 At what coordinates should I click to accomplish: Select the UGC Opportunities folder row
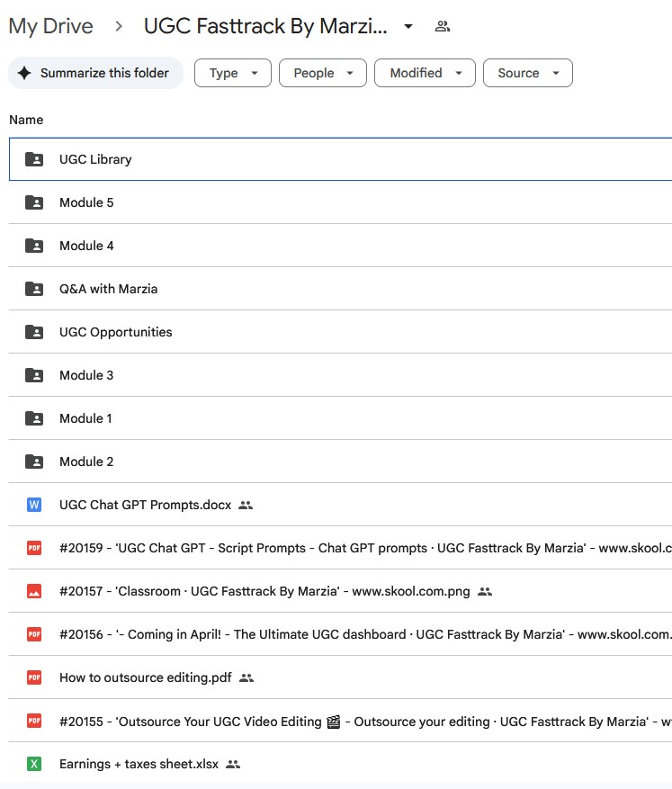point(115,332)
